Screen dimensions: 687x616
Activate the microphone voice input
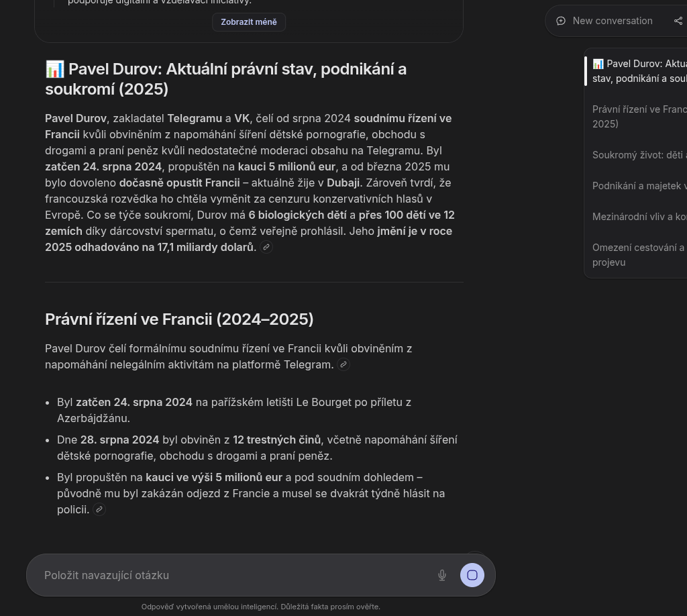pyautogui.click(x=442, y=575)
